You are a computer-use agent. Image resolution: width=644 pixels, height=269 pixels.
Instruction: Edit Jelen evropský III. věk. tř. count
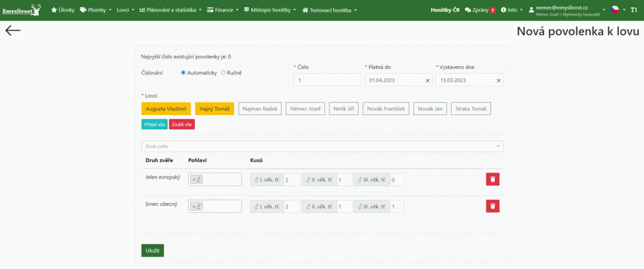[x=397, y=180]
